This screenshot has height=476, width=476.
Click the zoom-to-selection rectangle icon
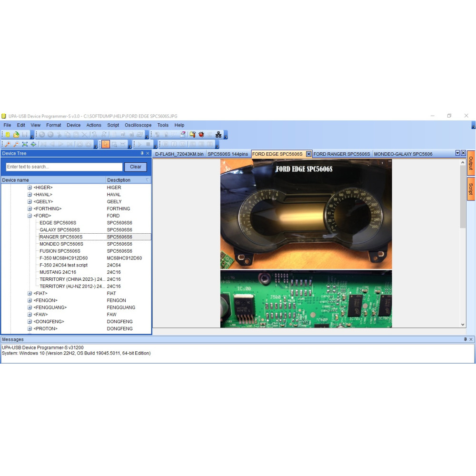114,144
